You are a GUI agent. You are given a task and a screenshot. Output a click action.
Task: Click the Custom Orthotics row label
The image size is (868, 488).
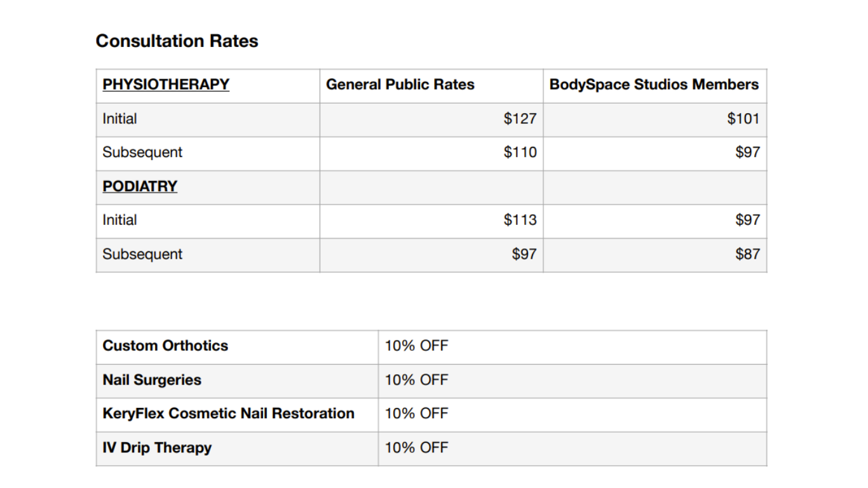[x=165, y=346]
